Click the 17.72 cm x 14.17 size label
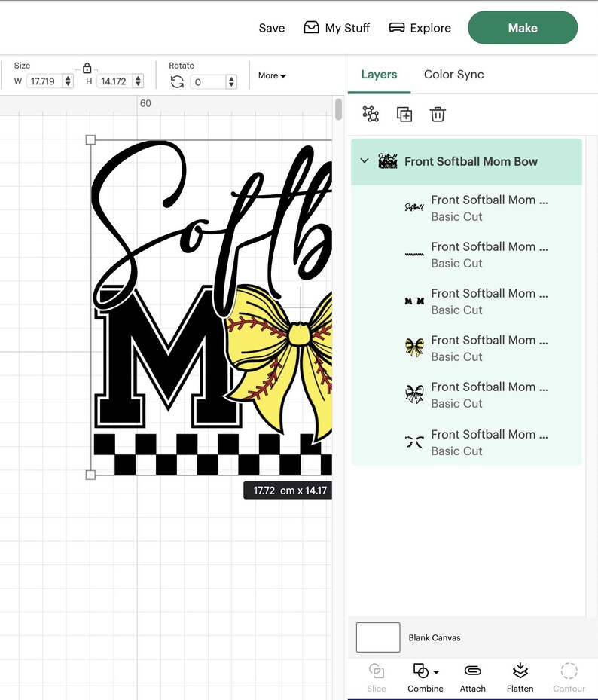Screen dimensions: 598x700 (288, 491)
